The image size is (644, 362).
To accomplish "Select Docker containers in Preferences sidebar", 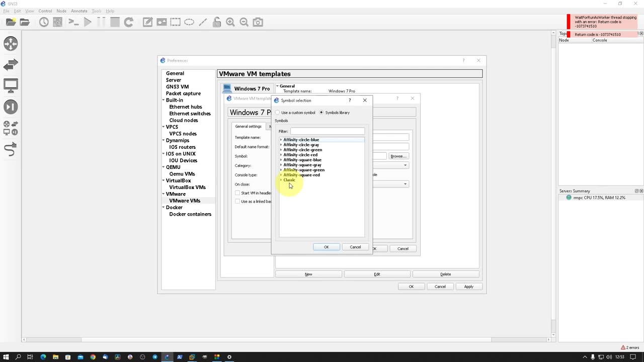I will pos(190,214).
